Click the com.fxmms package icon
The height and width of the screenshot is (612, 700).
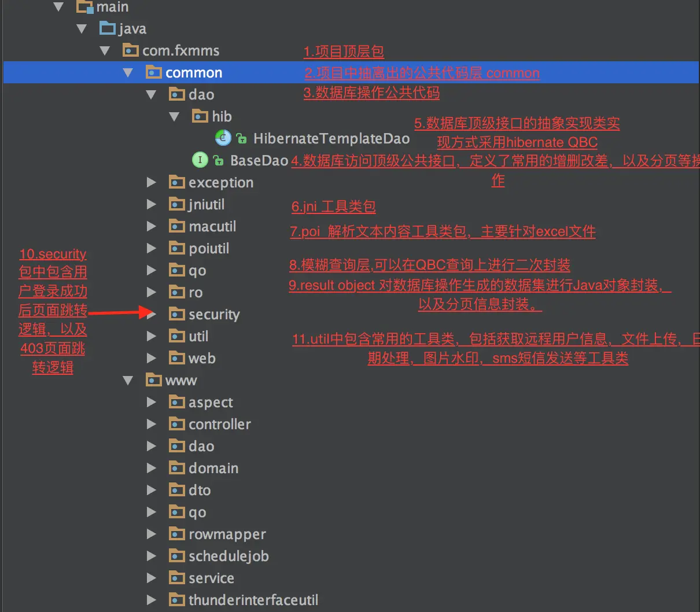131,50
